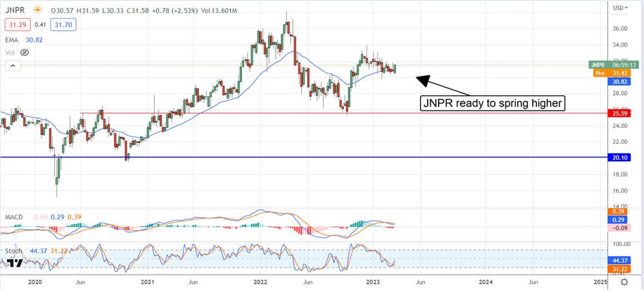Open the USD currency dropdown

[x=620, y=8]
